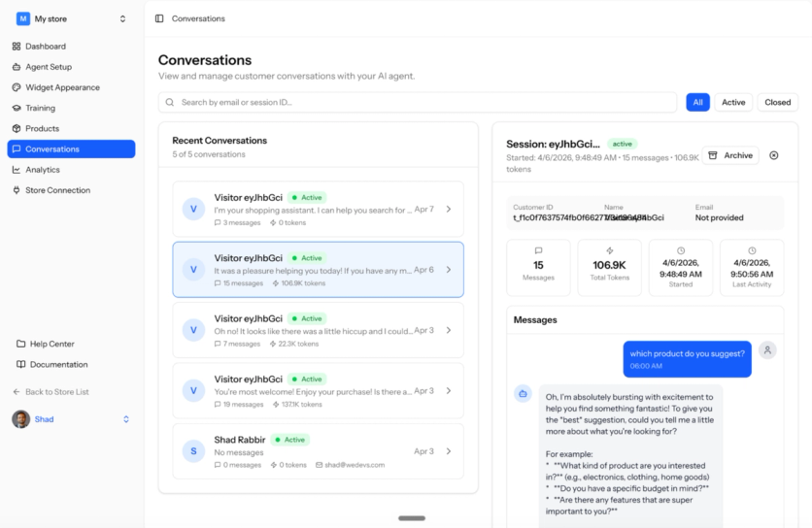Click the Conversations breadcrumb in top bar

(x=198, y=18)
